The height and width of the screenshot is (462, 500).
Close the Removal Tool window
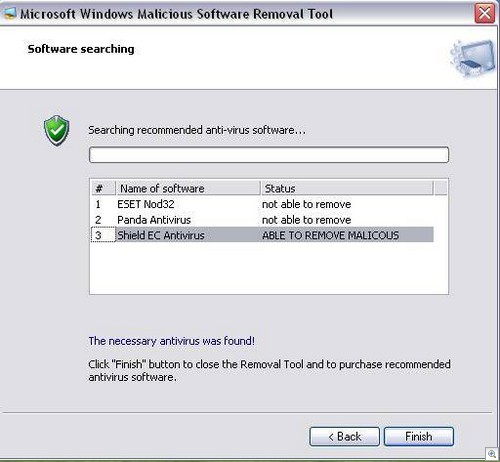point(484,14)
